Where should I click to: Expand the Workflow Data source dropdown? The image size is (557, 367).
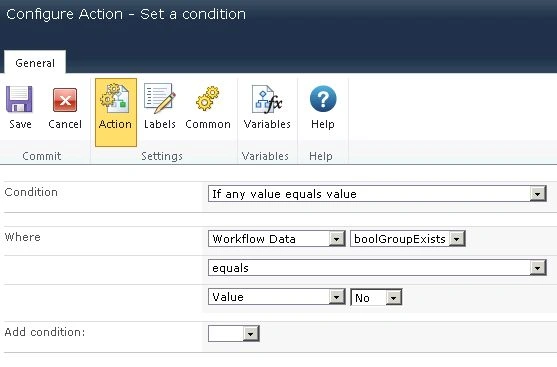(276, 238)
